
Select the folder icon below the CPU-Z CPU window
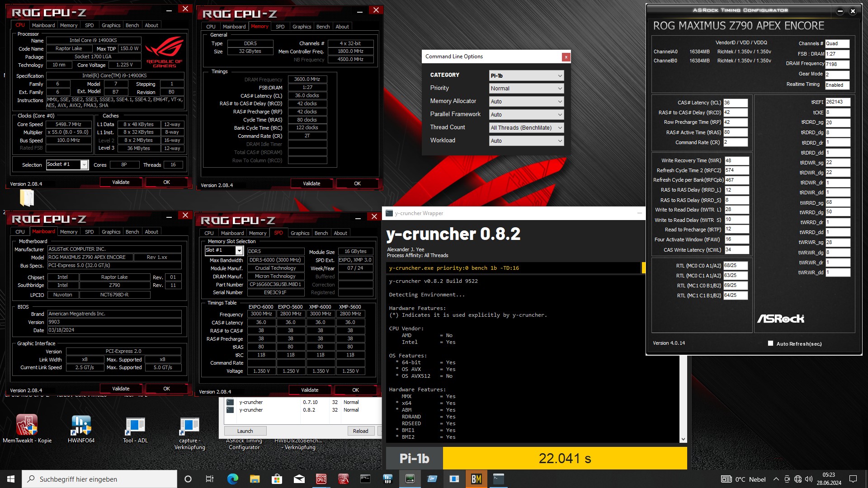pyautogui.click(x=27, y=198)
